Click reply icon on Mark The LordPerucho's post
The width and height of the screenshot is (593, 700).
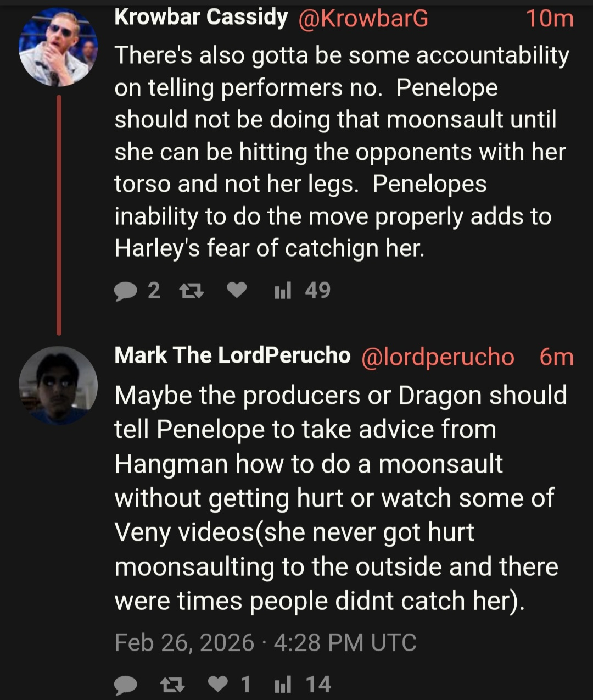click(x=126, y=685)
